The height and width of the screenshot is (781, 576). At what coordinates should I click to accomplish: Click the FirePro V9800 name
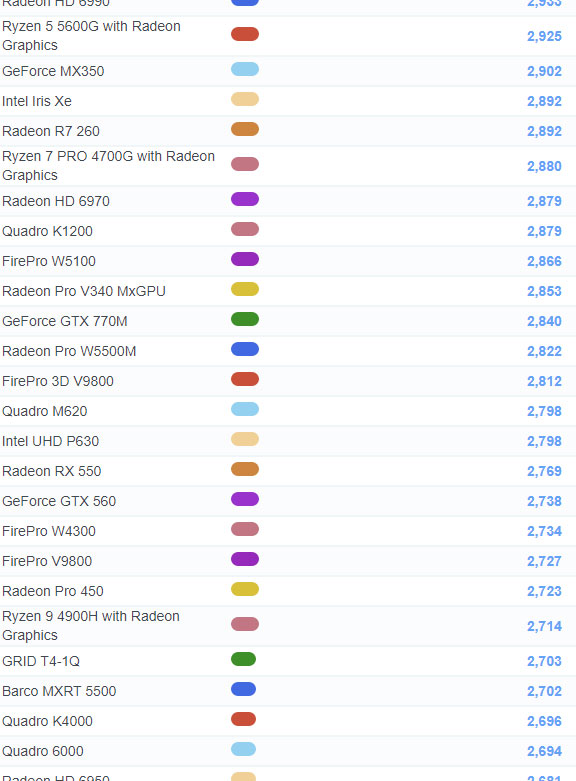(x=47, y=561)
